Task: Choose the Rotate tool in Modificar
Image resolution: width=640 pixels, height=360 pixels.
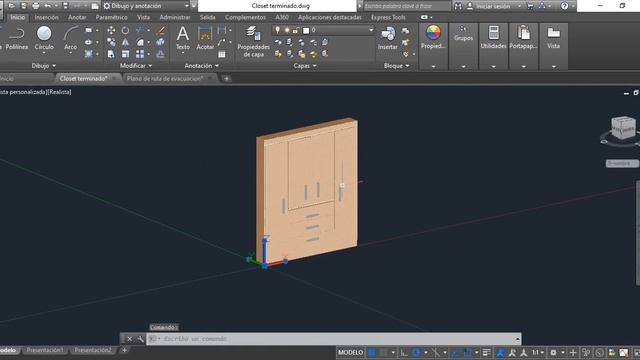Action: [125, 30]
